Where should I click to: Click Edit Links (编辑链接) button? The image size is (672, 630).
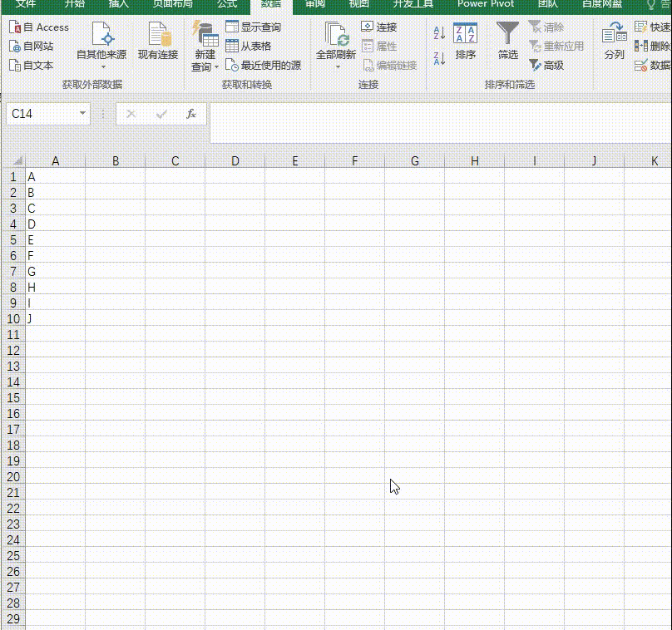(x=389, y=65)
